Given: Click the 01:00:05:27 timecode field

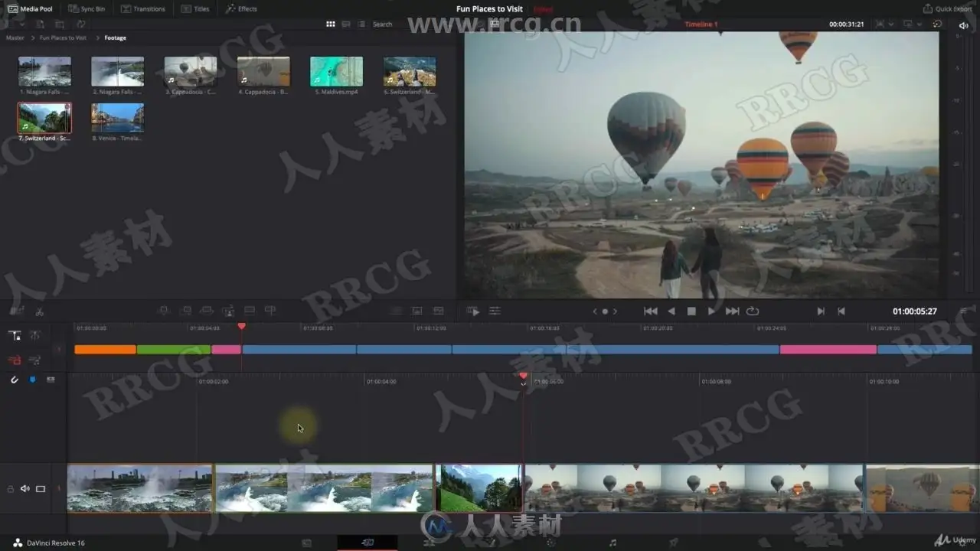Looking at the screenshot, I should click(x=915, y=311).
